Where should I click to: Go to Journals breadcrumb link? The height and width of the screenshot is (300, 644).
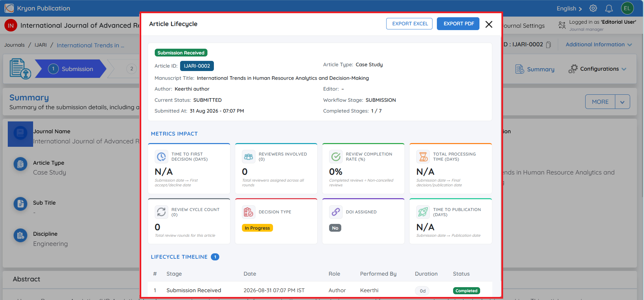coord(15,45)
